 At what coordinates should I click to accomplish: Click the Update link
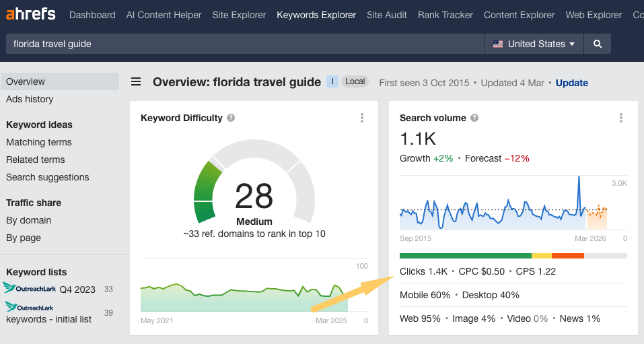click(572, 83)
